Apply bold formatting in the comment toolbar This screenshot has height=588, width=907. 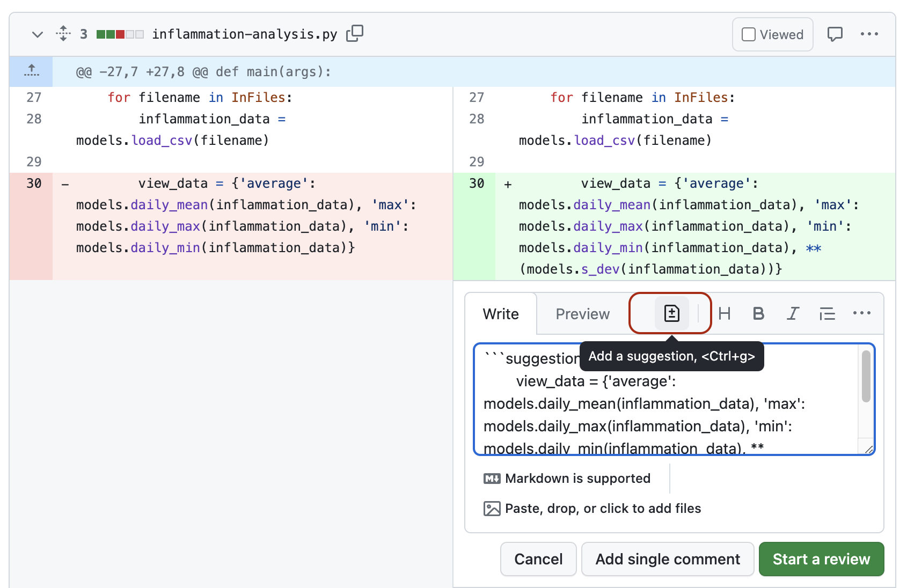pos(758,314)
